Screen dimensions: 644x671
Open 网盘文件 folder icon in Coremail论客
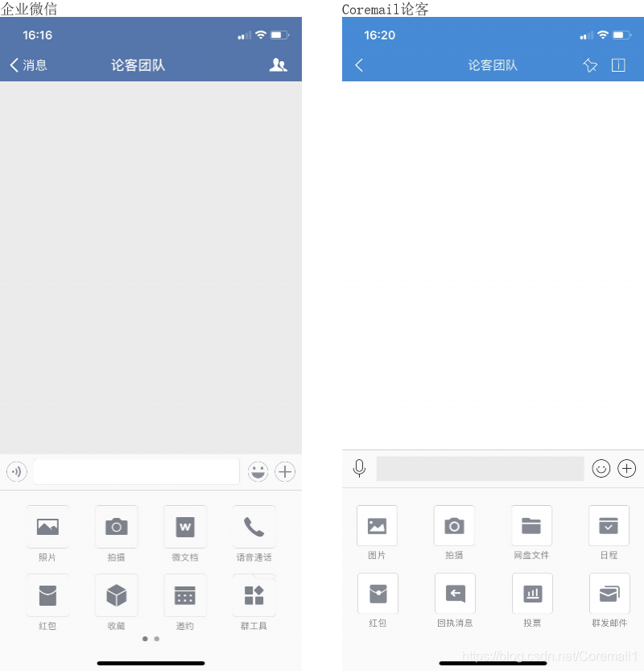(531, 525)
